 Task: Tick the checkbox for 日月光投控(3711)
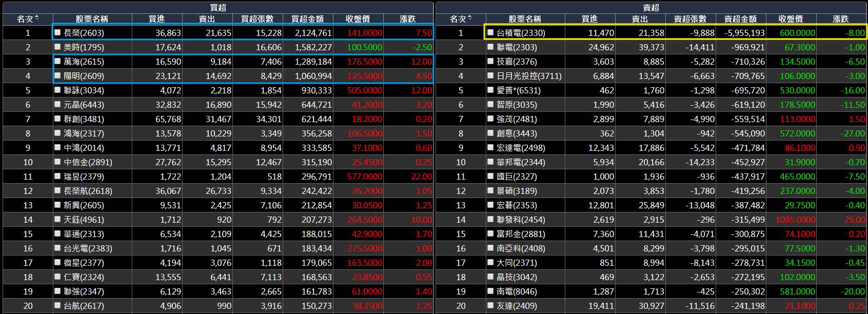491,75
